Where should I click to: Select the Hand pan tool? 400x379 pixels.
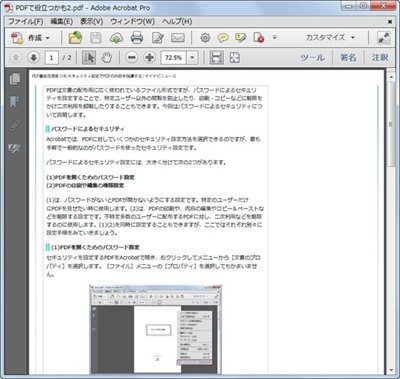pos(106,58)
